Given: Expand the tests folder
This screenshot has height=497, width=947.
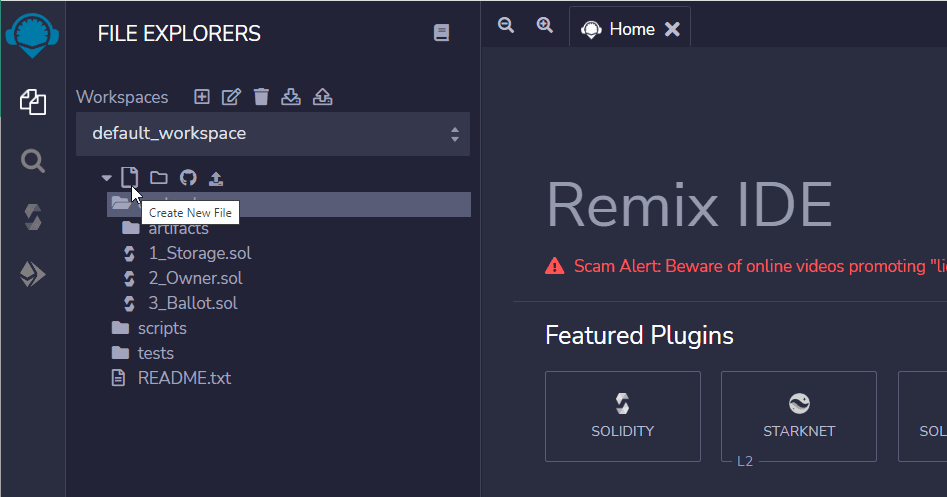Looking at the screenshot, I should (x=155, y=353).
